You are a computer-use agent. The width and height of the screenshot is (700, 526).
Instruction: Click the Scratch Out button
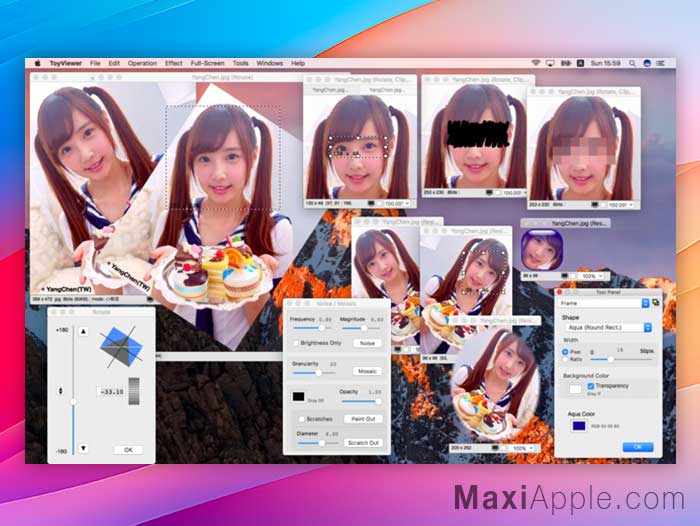pyautogui.click(x=363, y=443)
